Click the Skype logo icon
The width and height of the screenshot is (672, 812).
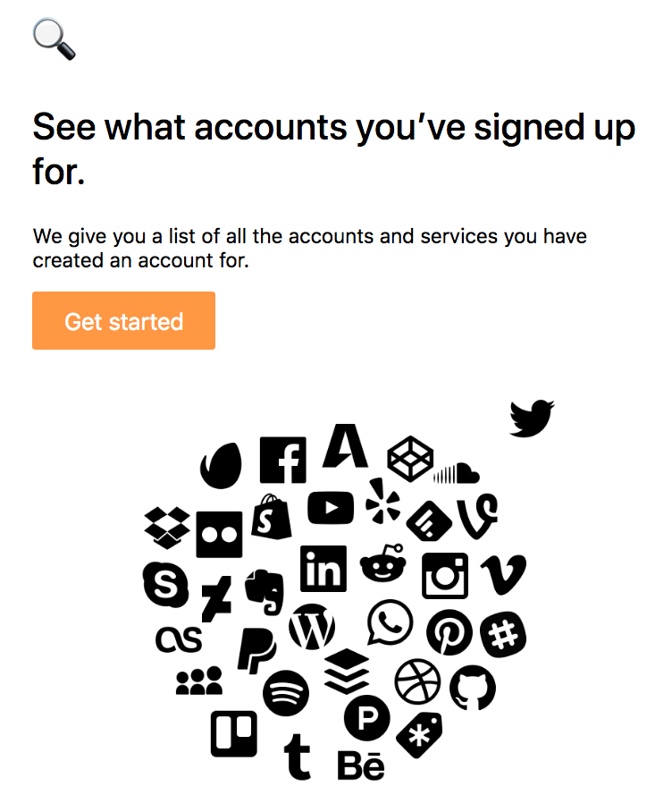point(165,585)
